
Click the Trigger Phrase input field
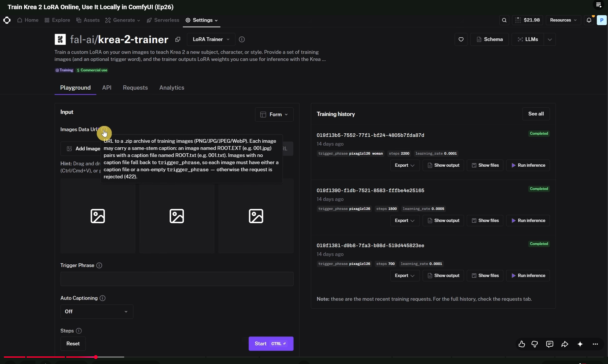pyautogui.click(x=177, y=279)
